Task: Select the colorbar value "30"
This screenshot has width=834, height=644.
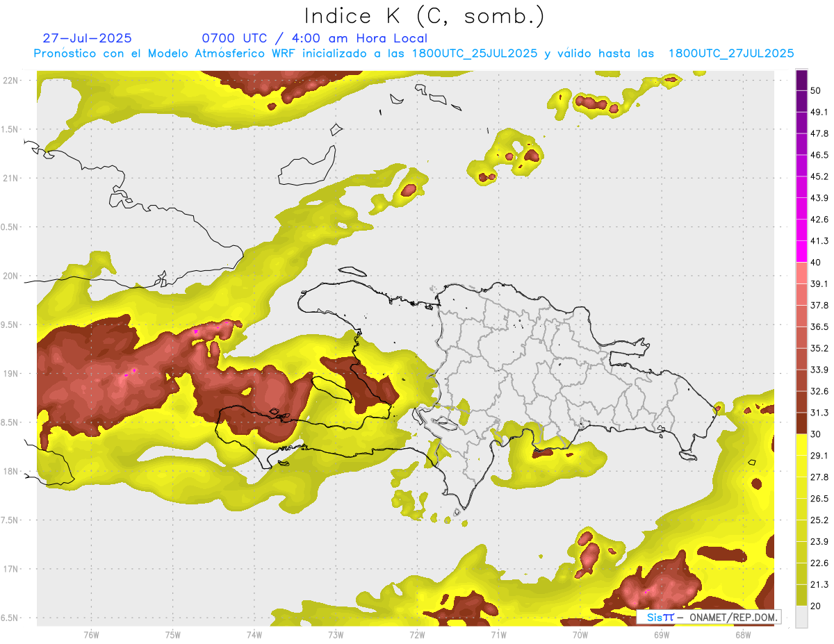Action: [x=816, y=434]
